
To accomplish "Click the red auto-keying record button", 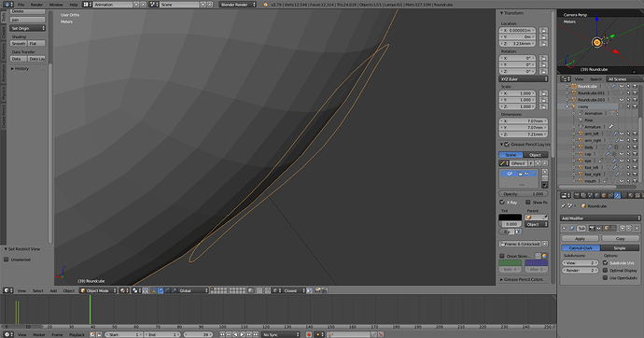I will pos(309,334).
